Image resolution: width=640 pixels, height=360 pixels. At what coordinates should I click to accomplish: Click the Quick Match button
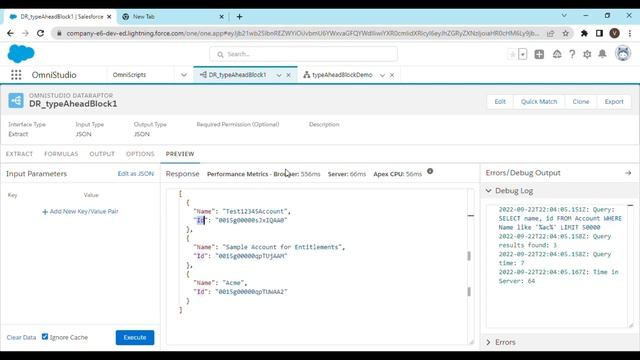[x=539, y=102]
